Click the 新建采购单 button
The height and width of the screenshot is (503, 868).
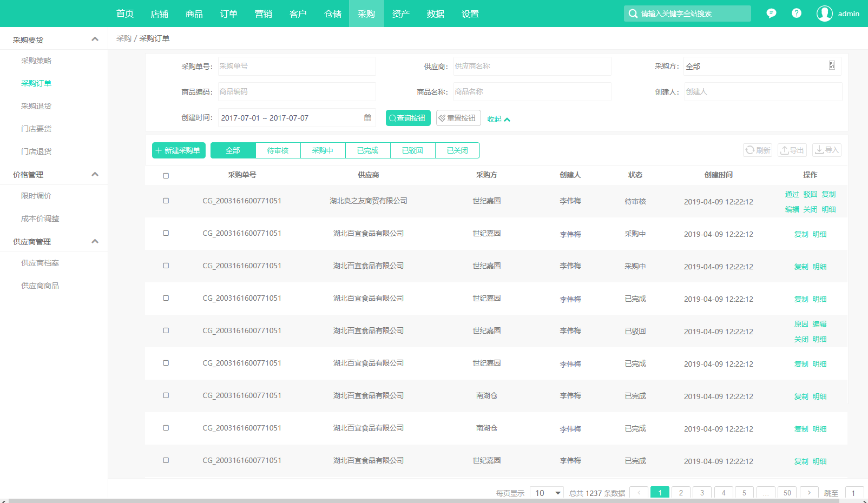point(179,150)
